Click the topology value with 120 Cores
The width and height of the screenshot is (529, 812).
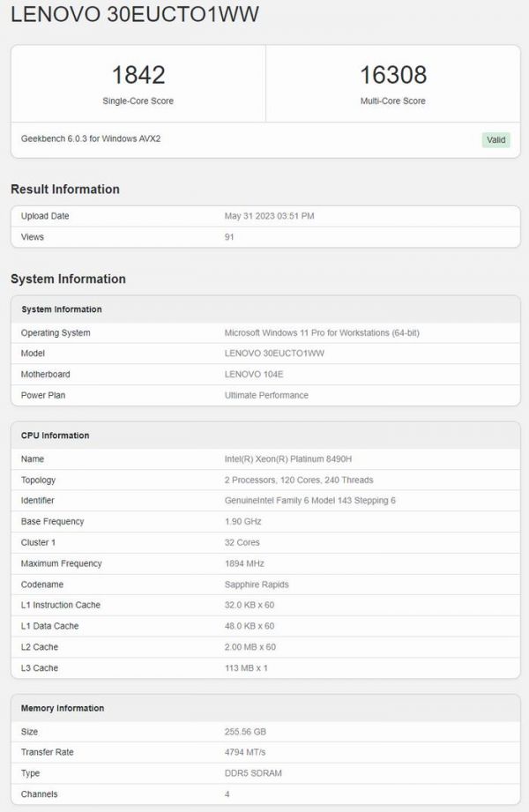click(x=299, y=480)
